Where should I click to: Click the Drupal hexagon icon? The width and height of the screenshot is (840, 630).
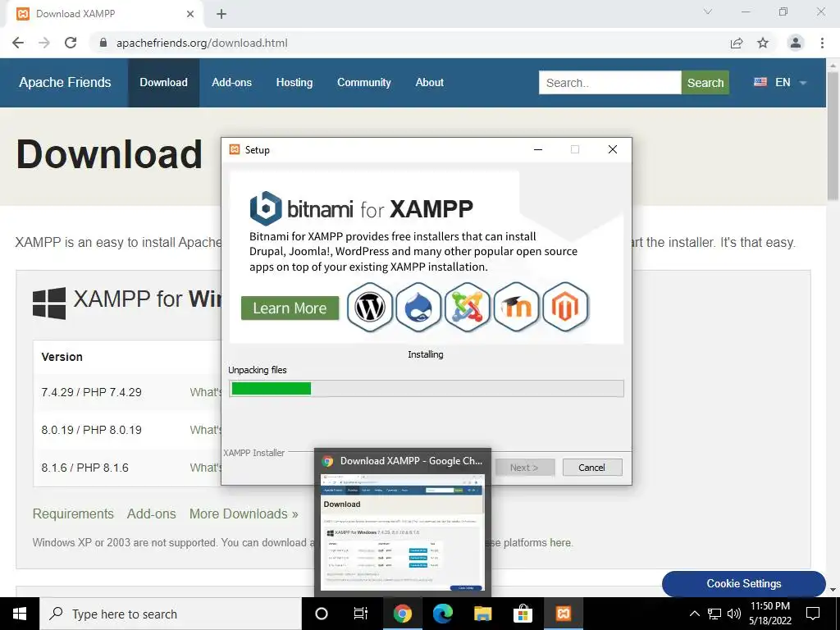418,307
